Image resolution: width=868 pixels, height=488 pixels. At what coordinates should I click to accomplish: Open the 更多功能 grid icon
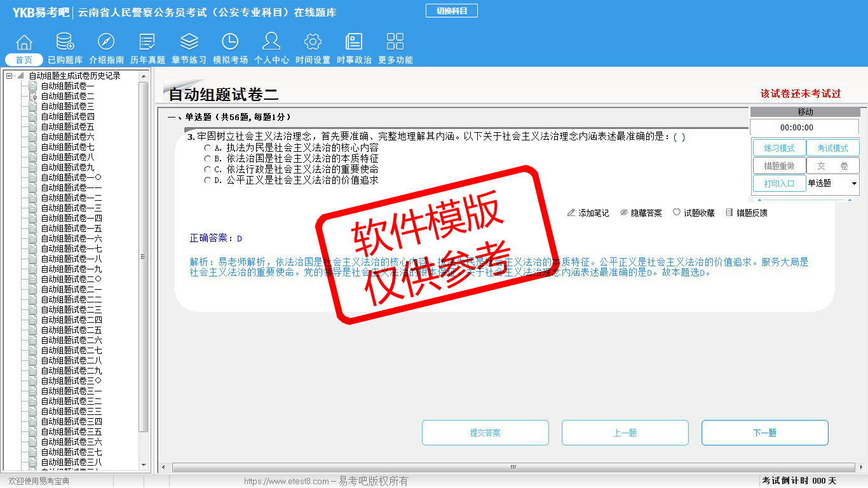click(x=395, y=43)
